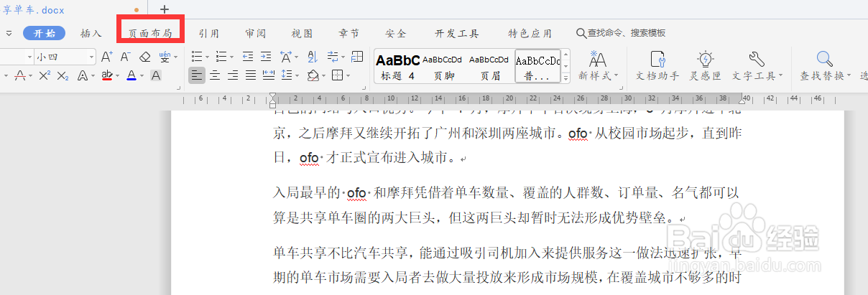
Task: Apply the 页眉 style
Action: coord(490,67)
